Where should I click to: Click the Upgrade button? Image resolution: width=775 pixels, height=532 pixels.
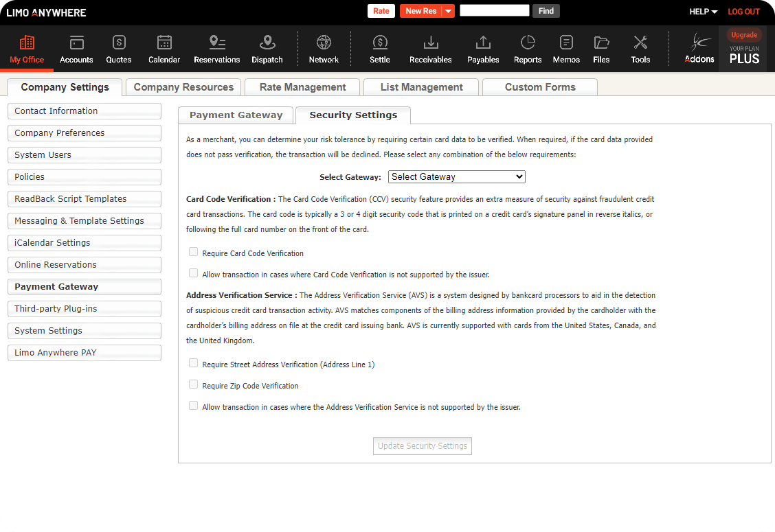click(x=744, y=34)
